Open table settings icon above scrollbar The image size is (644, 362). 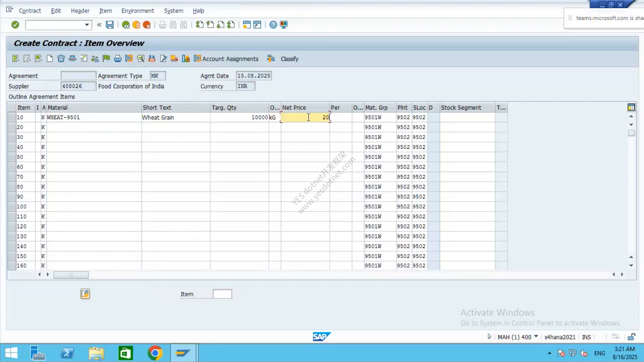point(631,107)
